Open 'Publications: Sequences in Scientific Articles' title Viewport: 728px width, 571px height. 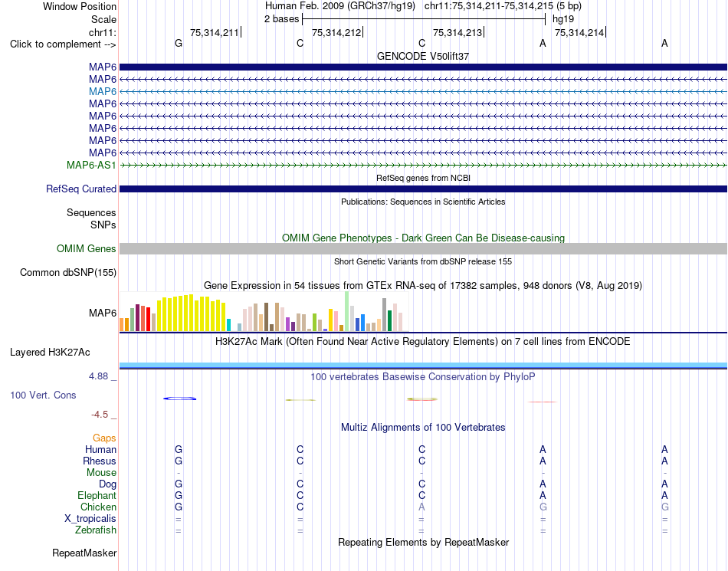pyautogui.click(x=423, y=202)
